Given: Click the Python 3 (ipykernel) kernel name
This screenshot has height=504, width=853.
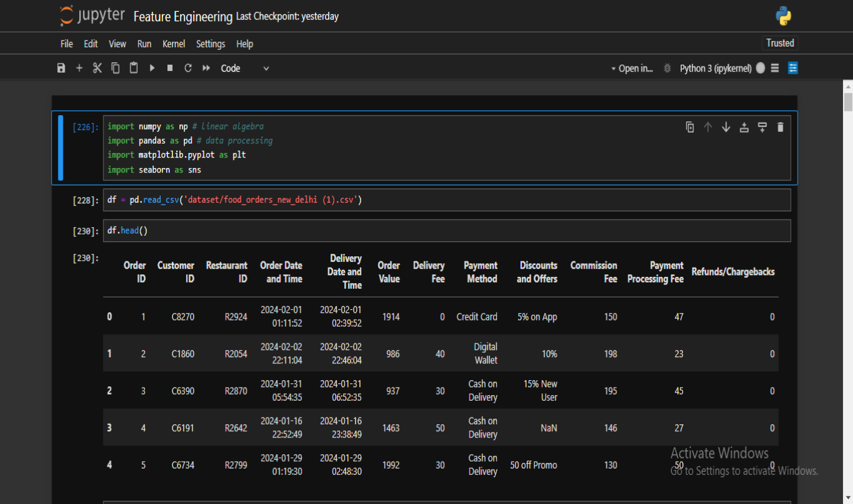Looking at the screenshot, I should [715, 68].
